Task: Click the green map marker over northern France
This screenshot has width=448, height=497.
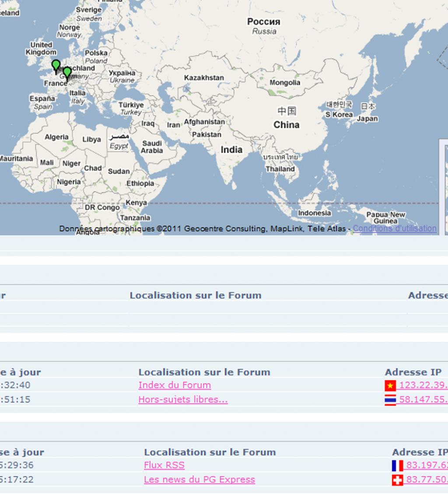Action: [x=56, y=66]
